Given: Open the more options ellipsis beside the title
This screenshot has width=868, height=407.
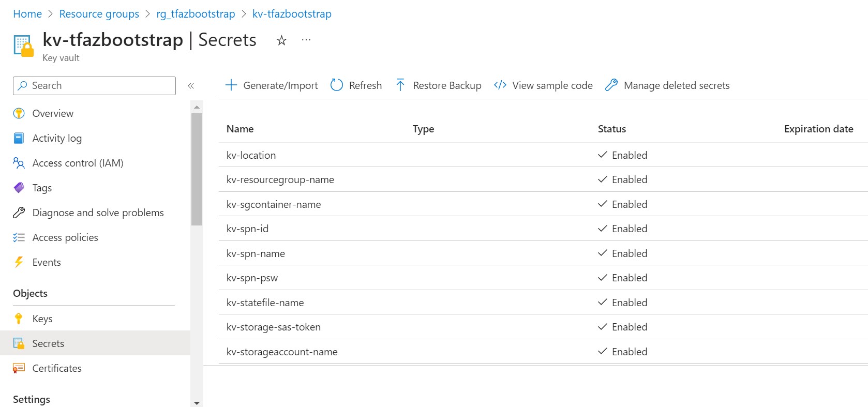Looking at the screenshot, I should pos(306,40).
